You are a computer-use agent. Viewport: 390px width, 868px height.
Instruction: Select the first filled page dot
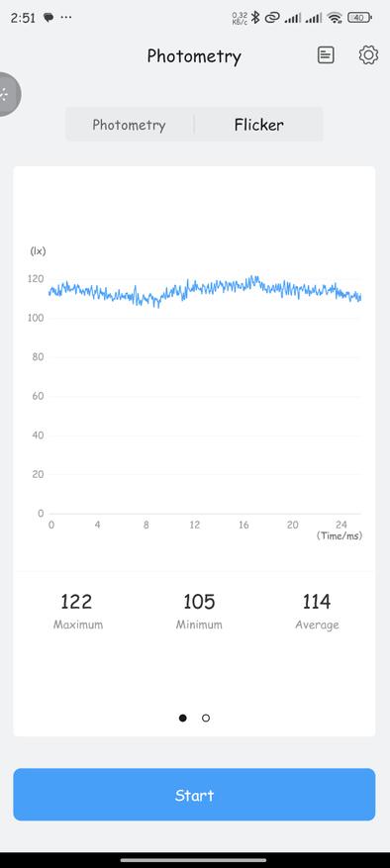point(183,718)
